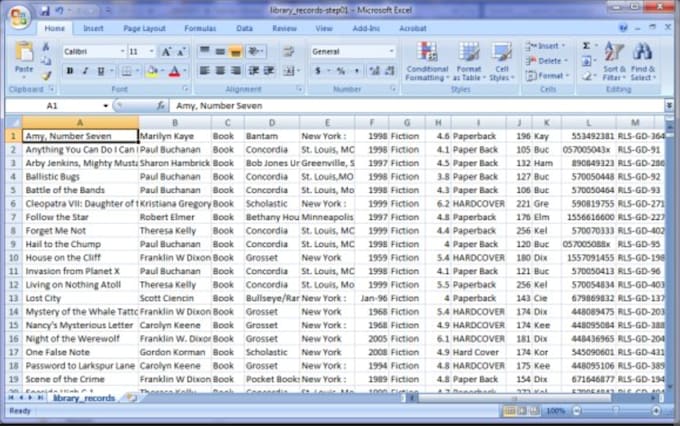The image size is (680, 426).
Task: Switch to the Insert tab
Action: click(x=93, y=29)
